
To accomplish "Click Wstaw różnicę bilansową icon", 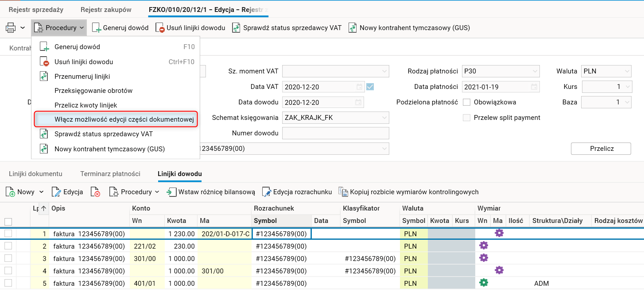I will [x=171, y=192].
